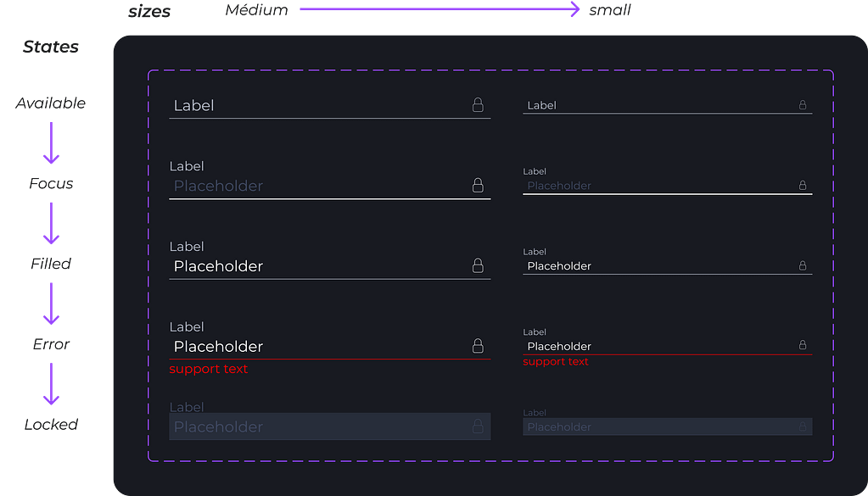Screen dimensions: 868x496
Task: Click the lock icon in the small Available field
Action: point(803,105)
